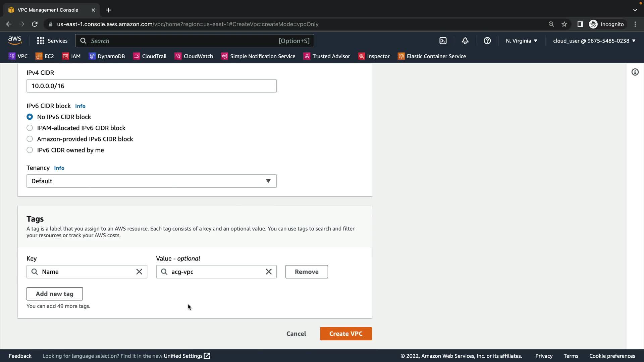Click the Create VPC button
This screenshot has height=362, width=644.
(x=345, y=334)
